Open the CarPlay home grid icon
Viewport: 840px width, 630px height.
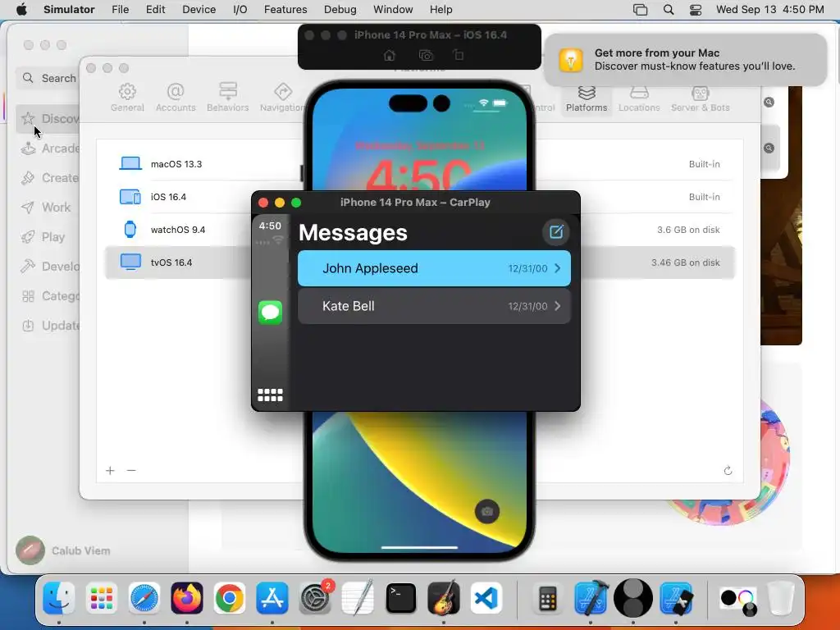pyautogui.click(x=270, y=395)
